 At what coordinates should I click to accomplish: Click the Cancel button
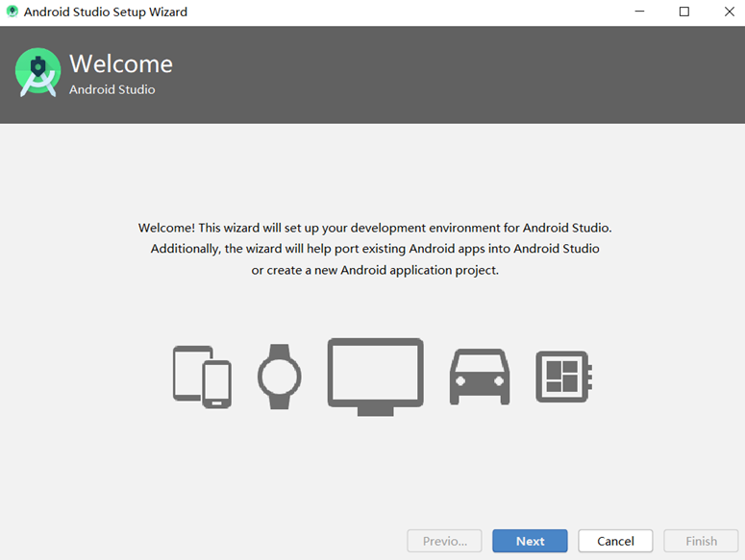pyautogui.click(x=615, y=541)
